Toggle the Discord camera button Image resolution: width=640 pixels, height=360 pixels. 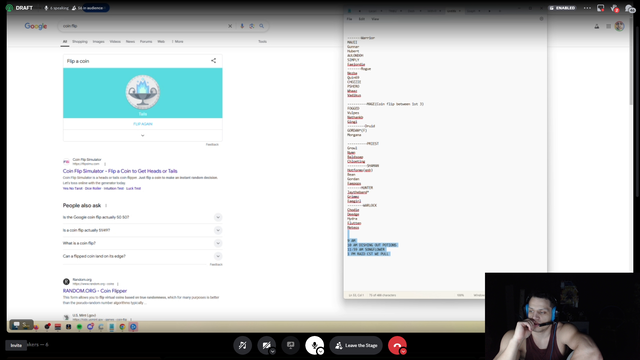[266, 345]
